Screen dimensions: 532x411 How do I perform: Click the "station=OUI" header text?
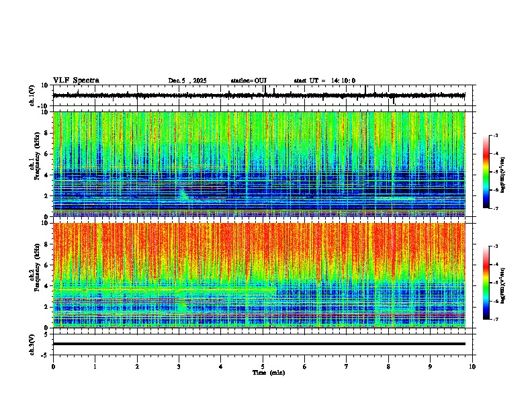249,81
